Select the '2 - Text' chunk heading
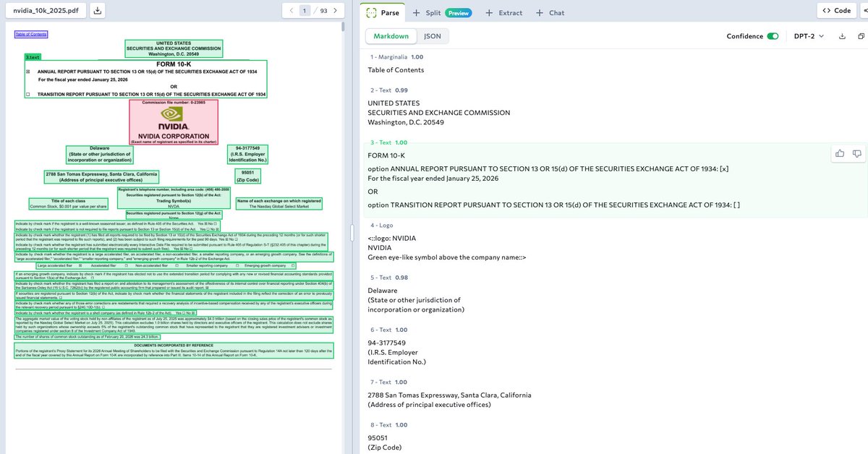The height and width of the screenshot is (454, 868). 388,90
